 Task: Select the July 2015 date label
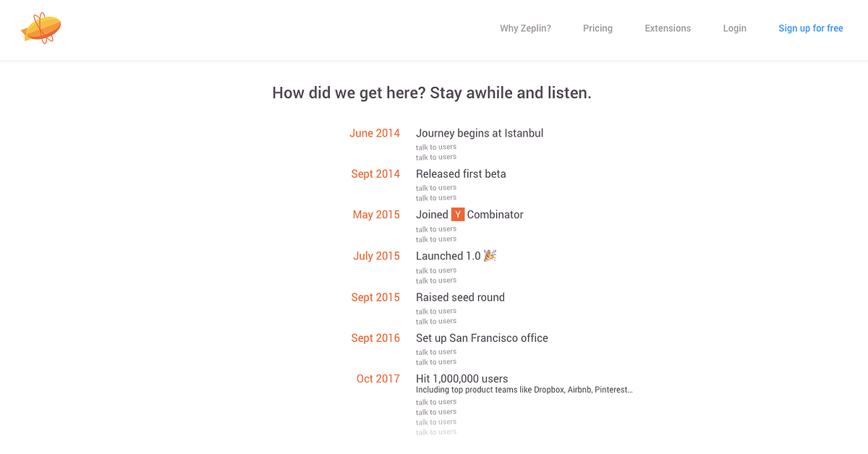(376, 256)
